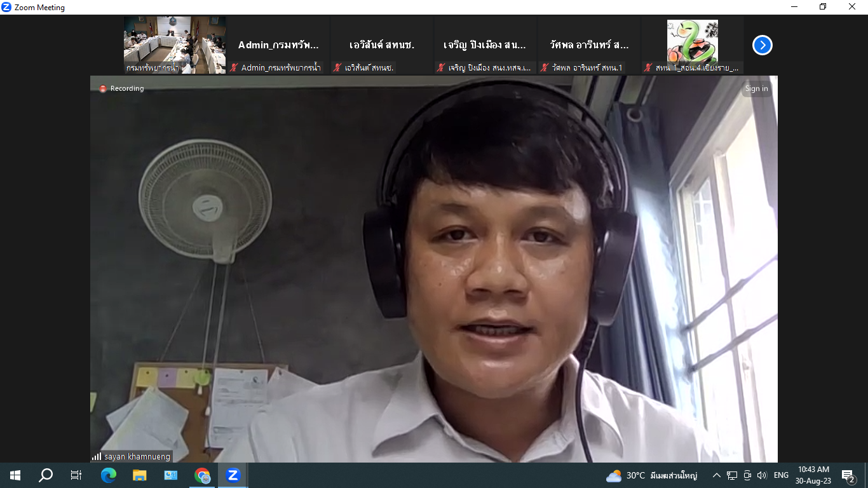
Task: Select the Admin participant tile
Action: (x=278, y=45)
